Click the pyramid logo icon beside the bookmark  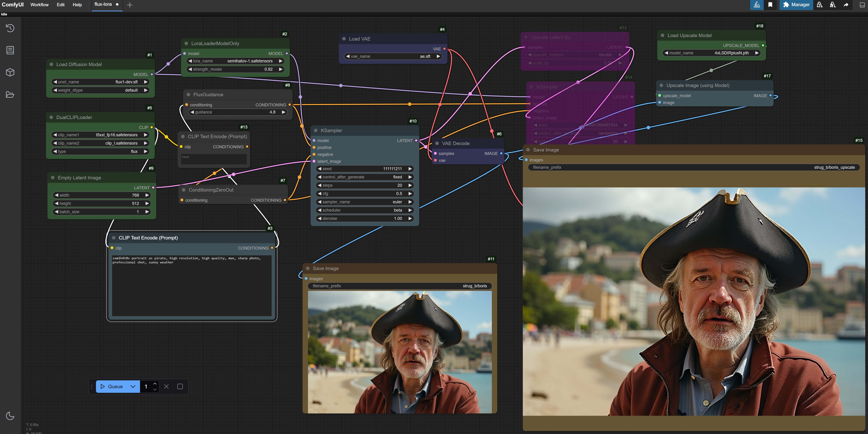(x=757, y=5)
